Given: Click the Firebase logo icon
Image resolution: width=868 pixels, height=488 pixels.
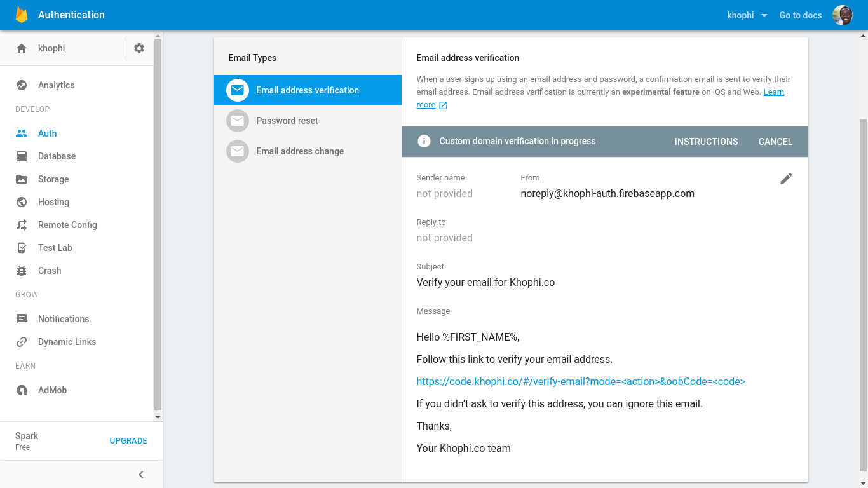Looking at the screenshot, I should [x=22, y=15].
